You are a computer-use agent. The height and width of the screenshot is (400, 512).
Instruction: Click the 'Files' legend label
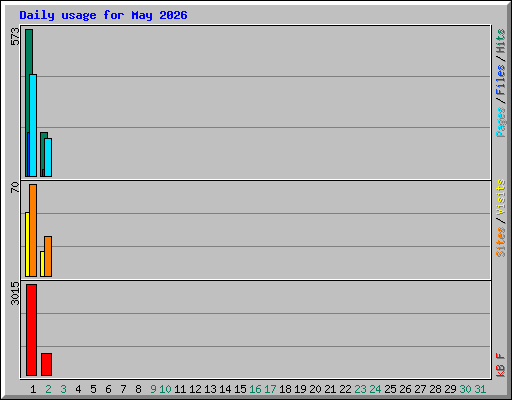click(500, 80)
